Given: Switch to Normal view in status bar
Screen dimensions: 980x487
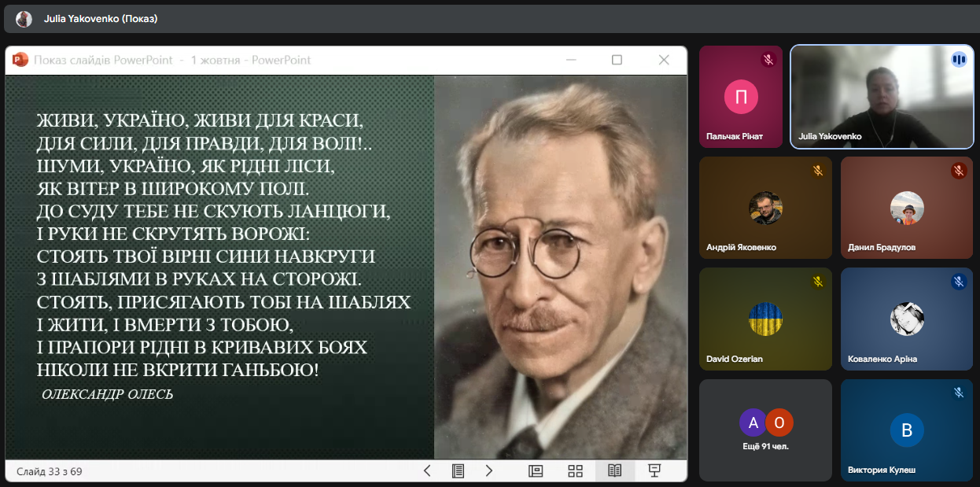Looking at the screenshot, I should (x=536, y=470).
